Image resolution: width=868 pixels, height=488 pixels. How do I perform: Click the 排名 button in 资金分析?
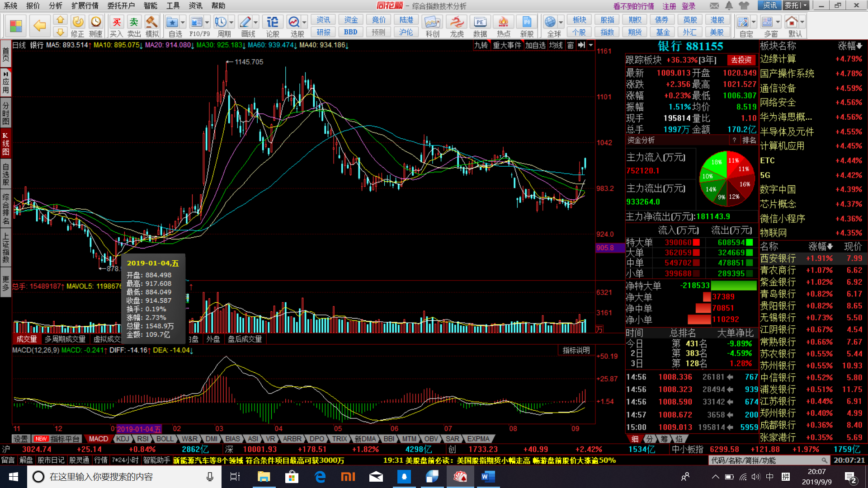tap(749, 140)
